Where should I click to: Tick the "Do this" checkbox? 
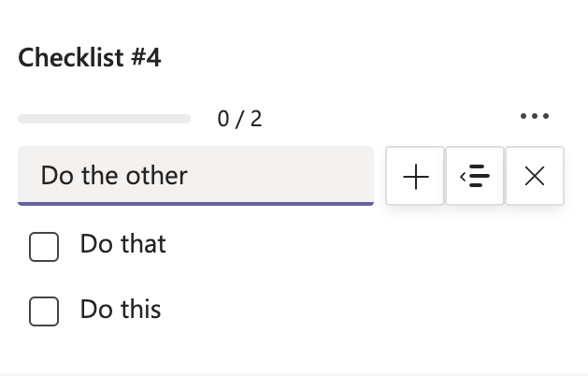click(x=44, y=311)
